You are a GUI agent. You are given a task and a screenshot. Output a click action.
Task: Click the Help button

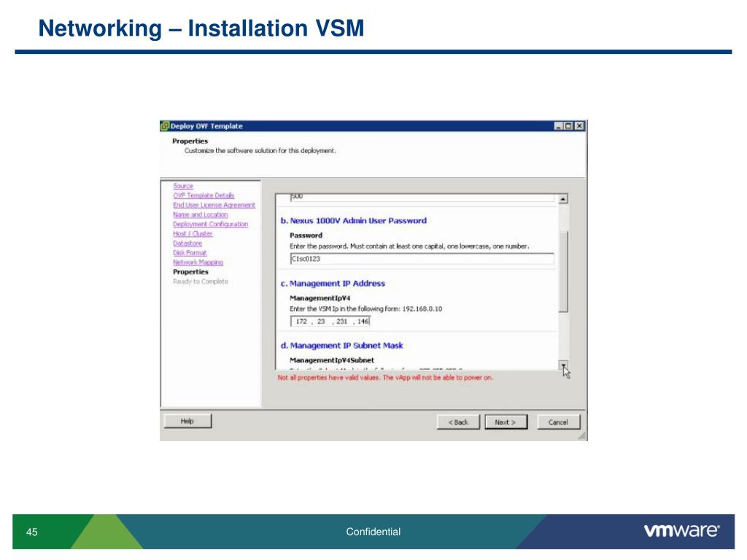click(187, 421)
